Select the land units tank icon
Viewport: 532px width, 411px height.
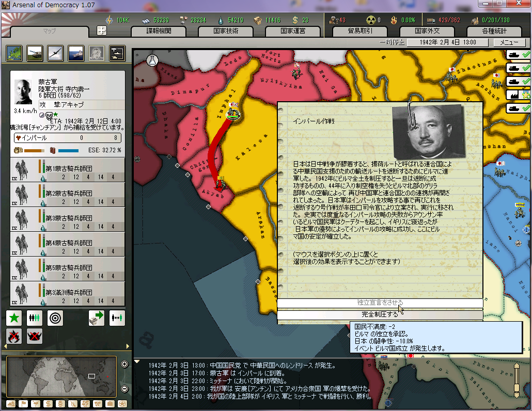[x=35, y=53]
